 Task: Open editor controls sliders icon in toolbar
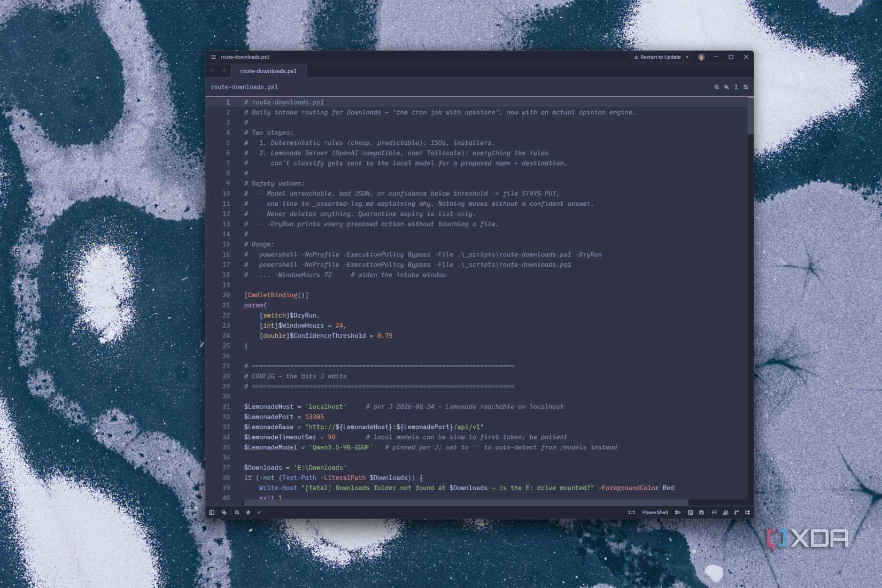coord(746,87)
